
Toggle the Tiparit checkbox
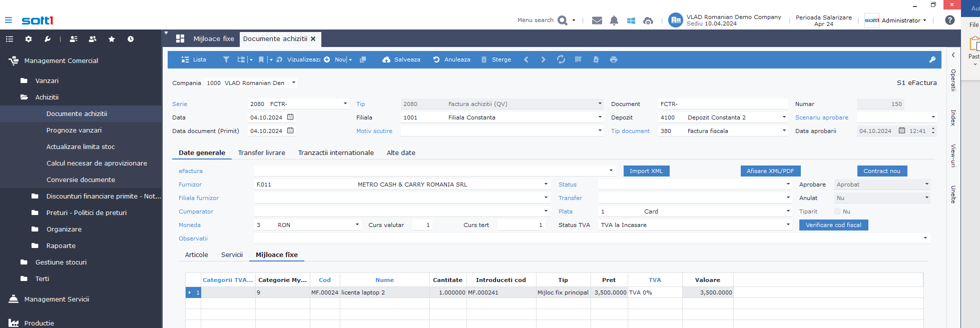click(x=837, y=211)
